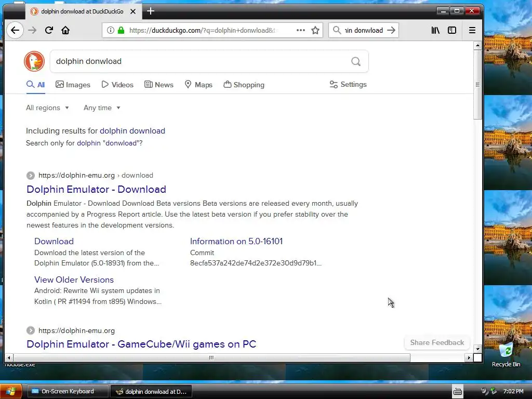
Task: Click the dolphin download corrected search link
Action: coord(132,131)
